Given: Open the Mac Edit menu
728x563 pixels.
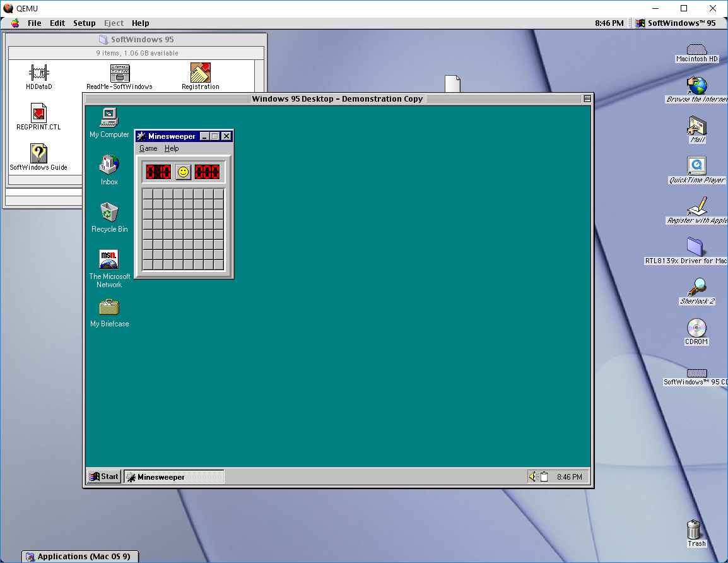Looking at the screenshot, I should tap(57, 23).
